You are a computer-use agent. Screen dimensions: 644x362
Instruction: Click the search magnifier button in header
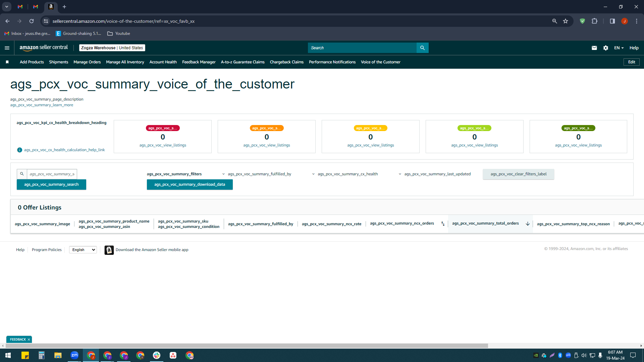click(x=422, y=48)
